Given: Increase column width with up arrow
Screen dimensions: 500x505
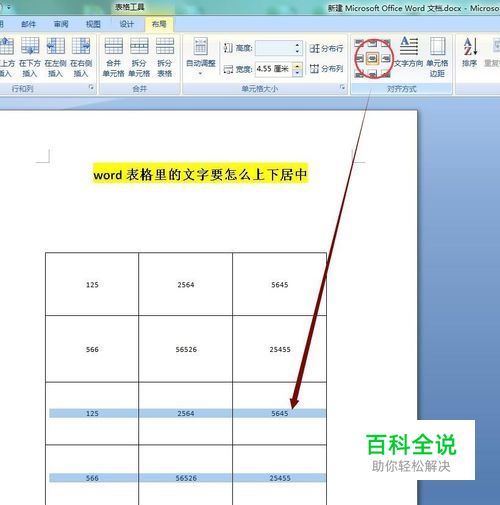Looking at the screenshot, I should tap(297, 66).
